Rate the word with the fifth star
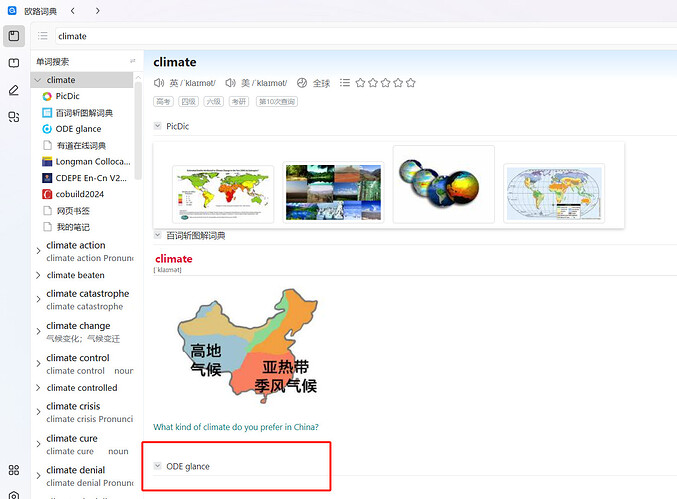Viewport: 677px width, 499px height. (x=410, y=83)
